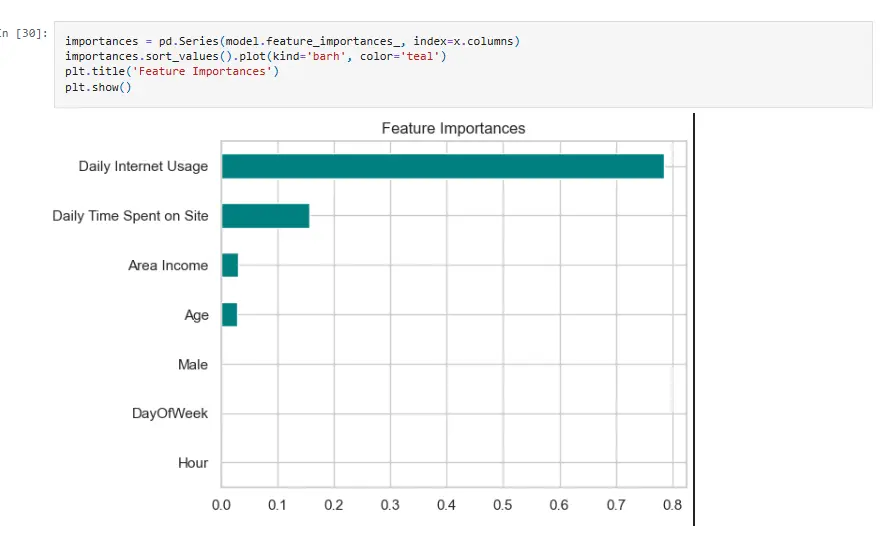Screen dimensions: 891x533
Task: Click the In [30] cell prompt
Action: [22, 34]
